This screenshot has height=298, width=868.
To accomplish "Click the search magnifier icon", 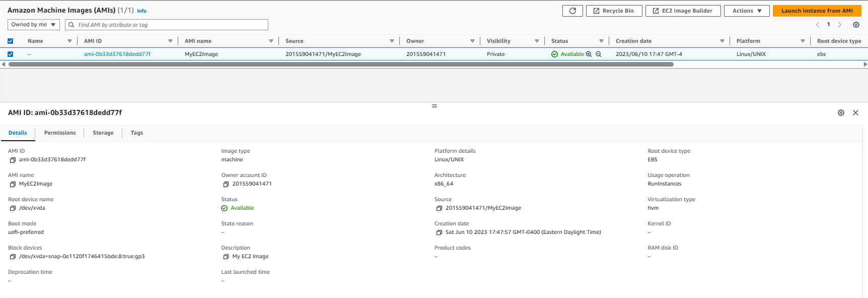I will 71,25.
